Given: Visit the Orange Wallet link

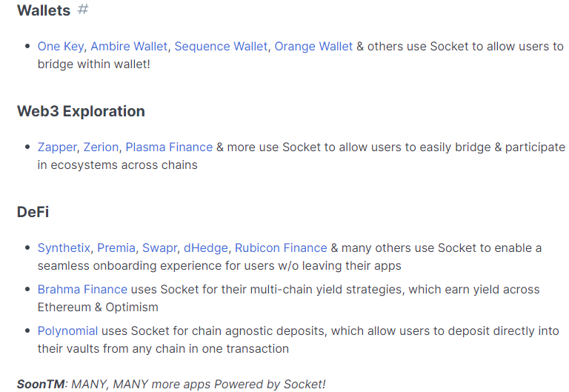Looking at the screenshot, I should pyautogui.click(x=313, y=47).
